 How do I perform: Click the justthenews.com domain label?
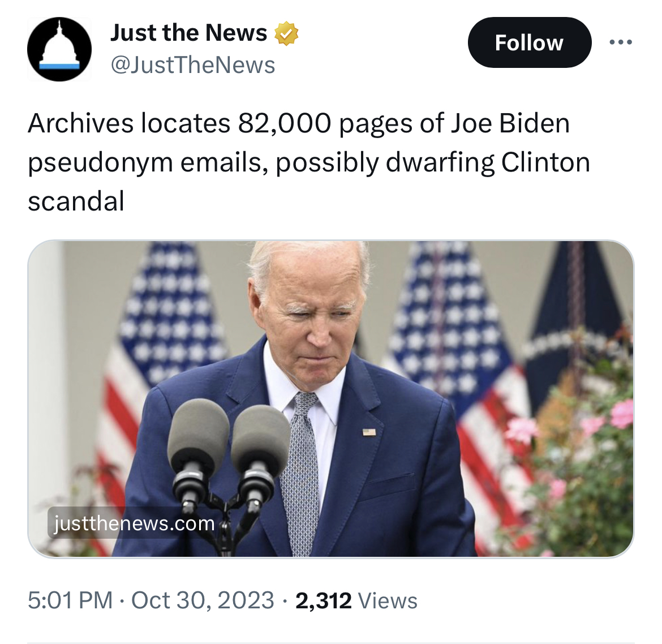click(x=134, y=523)
